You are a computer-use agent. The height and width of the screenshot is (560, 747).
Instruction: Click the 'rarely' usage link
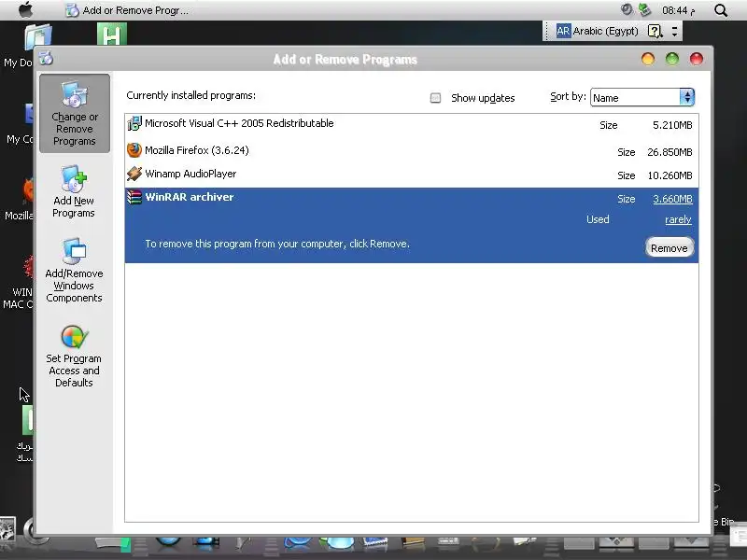coord(678,219)
